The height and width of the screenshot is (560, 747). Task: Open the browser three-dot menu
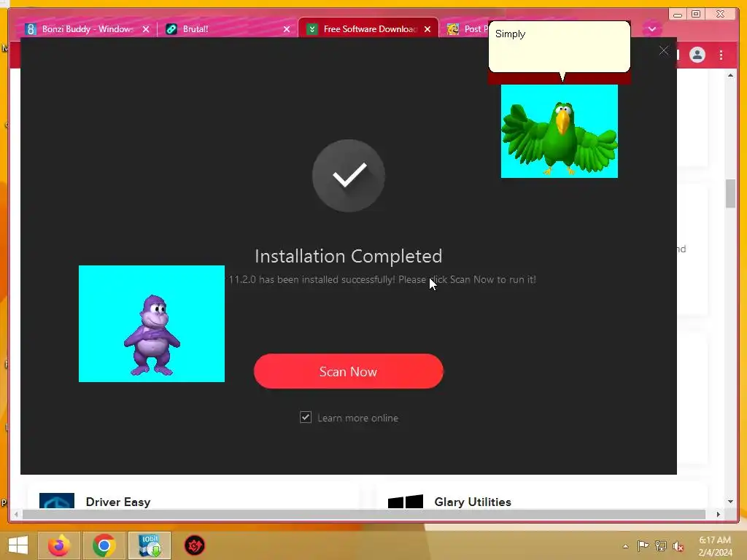pos(721,55)
